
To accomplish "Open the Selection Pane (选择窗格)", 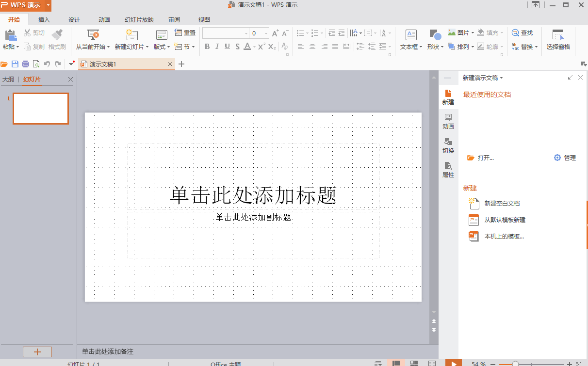I will click(558, 40).
